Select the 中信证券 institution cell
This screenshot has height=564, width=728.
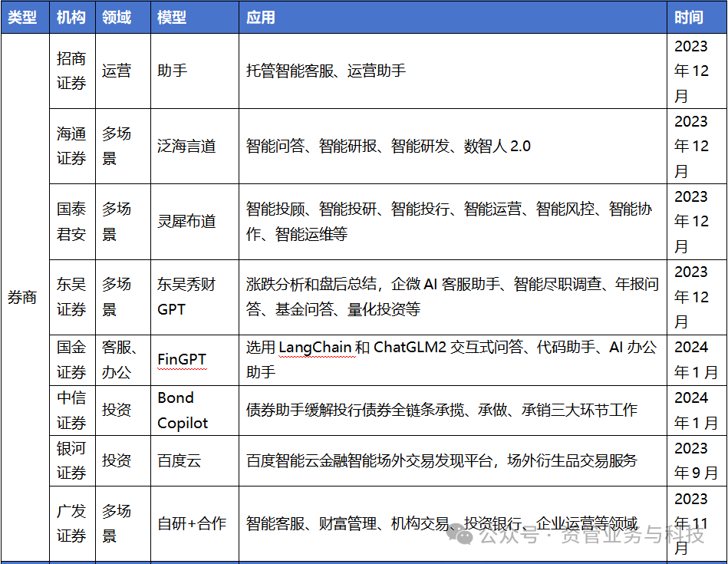click(x=72, y=411)
